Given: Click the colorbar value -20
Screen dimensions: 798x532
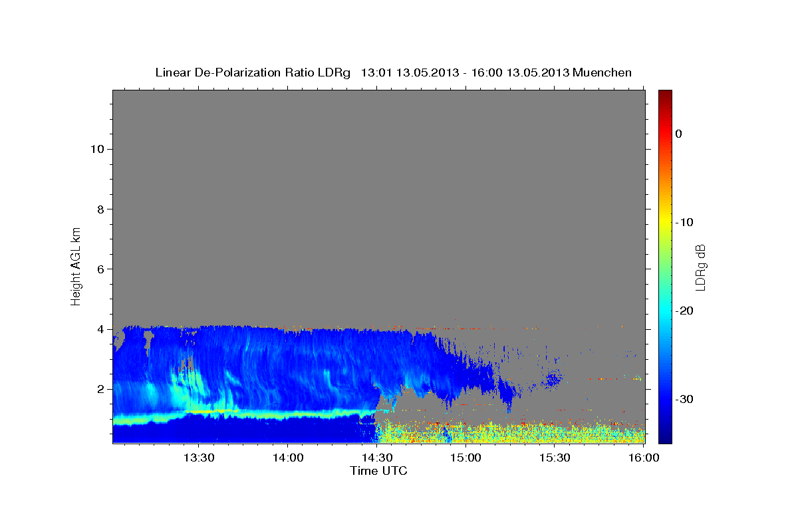Looking at the screenshot, I should tap(685, 311).
